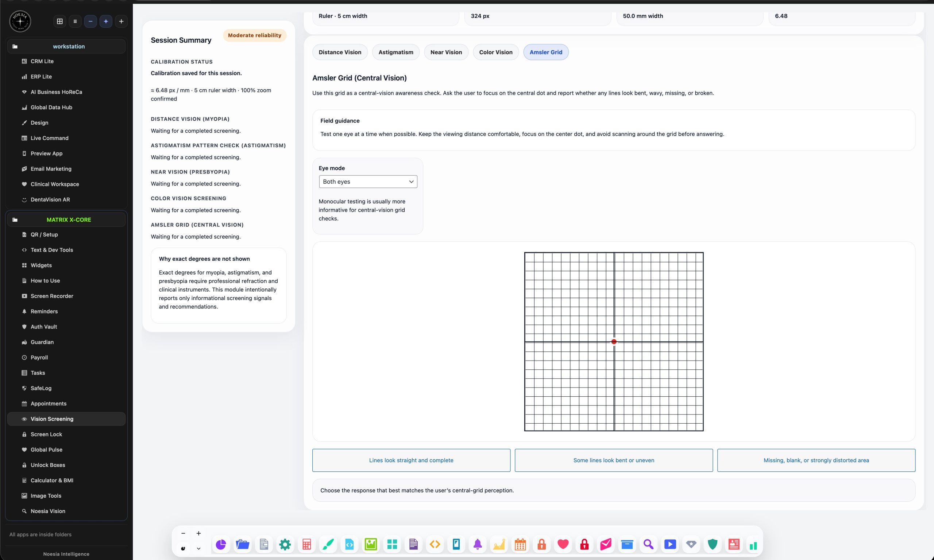
Task: Click the Moderate reliability badge
Action: click(254, 35)
